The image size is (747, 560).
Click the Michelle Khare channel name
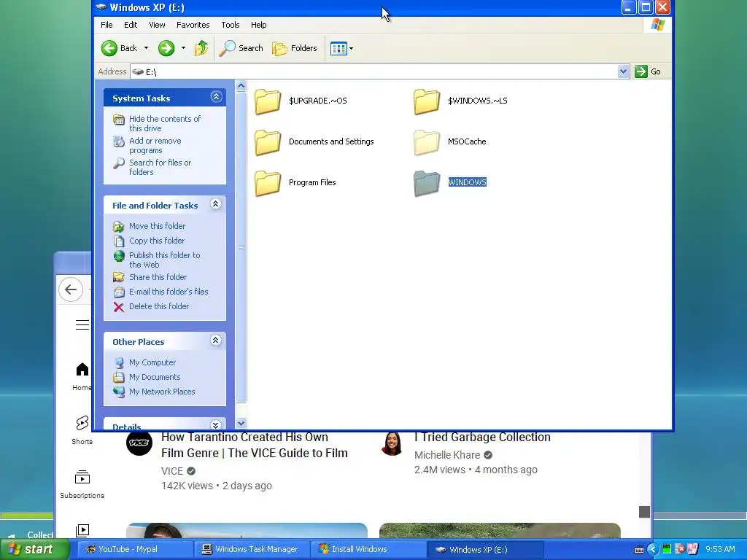(x=447, y=455)
